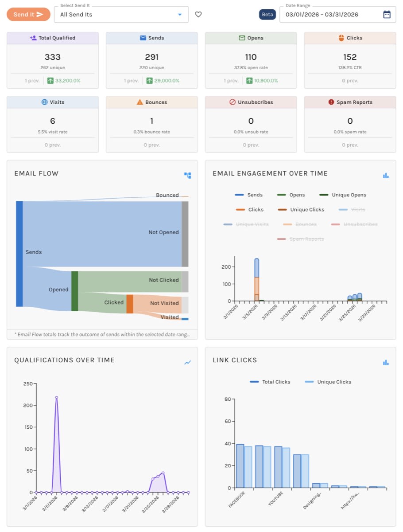Click the Sends envelope icon
The height and width of the screenshot is (532, 403).
click(x=143, y=38)
